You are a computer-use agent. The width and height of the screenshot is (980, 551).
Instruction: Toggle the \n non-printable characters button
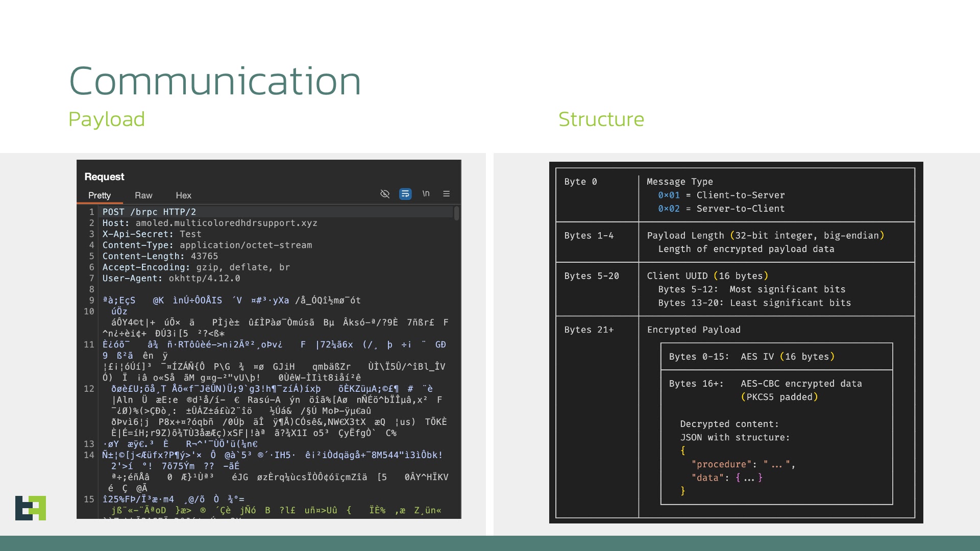426,193
